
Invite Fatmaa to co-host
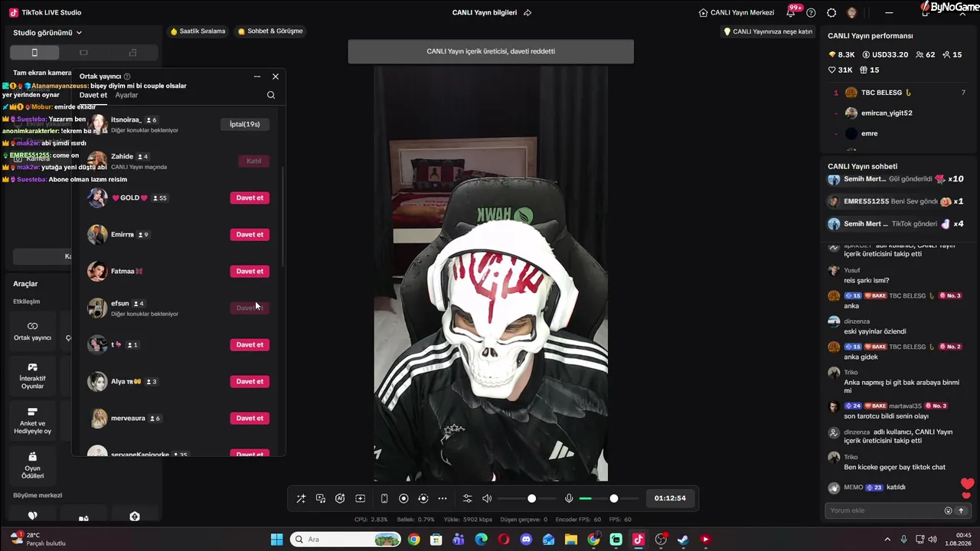[x=250, y=271]
